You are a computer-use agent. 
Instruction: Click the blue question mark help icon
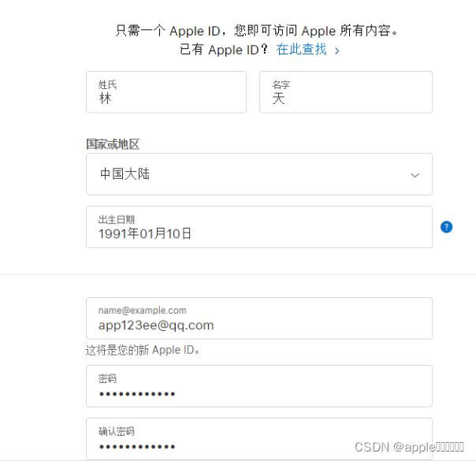tap(446, 227)
